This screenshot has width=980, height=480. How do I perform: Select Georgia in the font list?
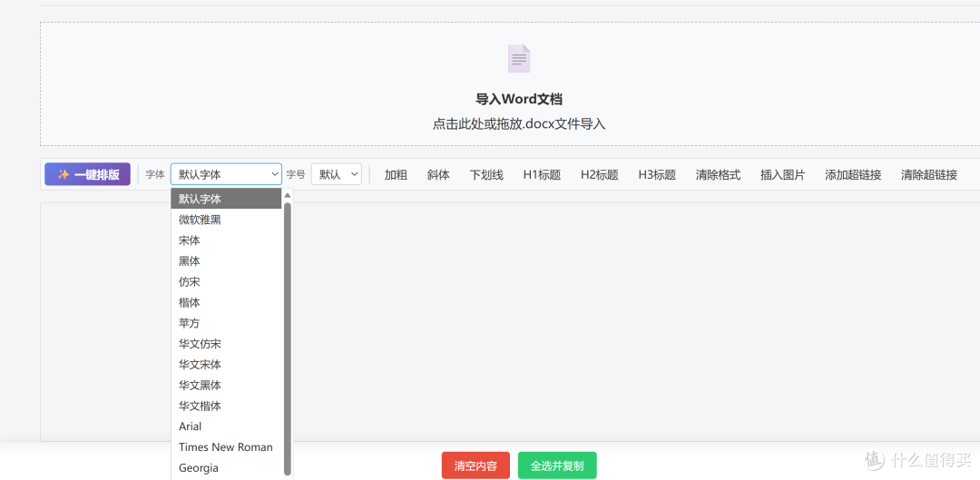[226, 467]
